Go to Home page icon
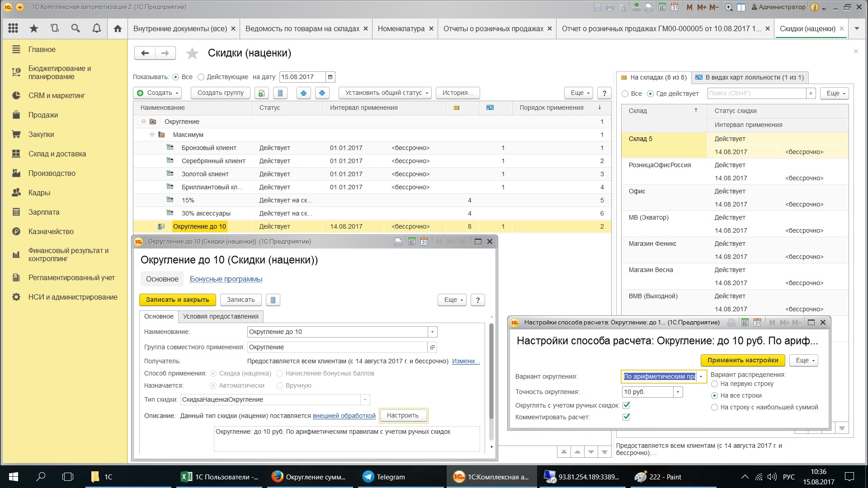 [x=118, y=28]
